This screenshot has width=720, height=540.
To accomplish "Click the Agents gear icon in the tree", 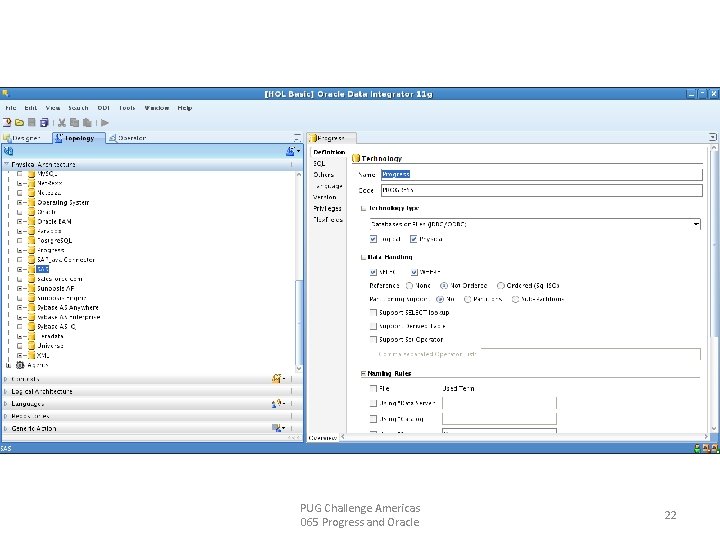I will pyautogui.click(x=20, y=365).
